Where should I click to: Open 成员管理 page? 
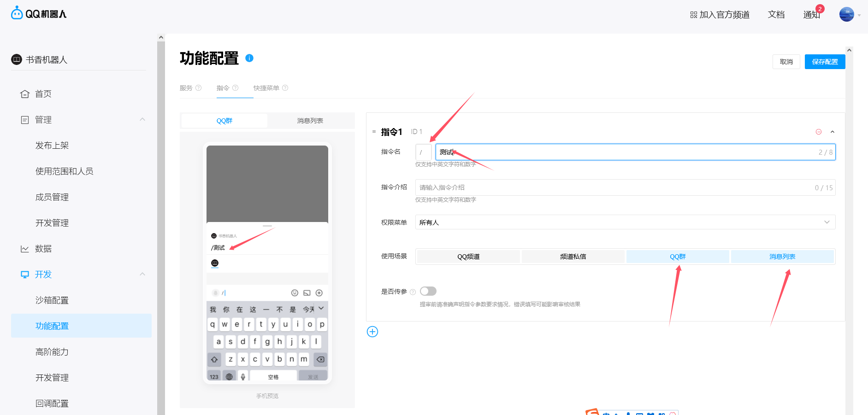52,197
